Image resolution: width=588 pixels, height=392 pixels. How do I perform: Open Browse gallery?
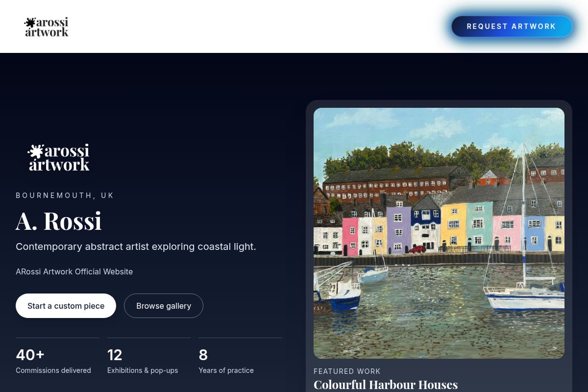pyautogui.click(x=164, y=306)
